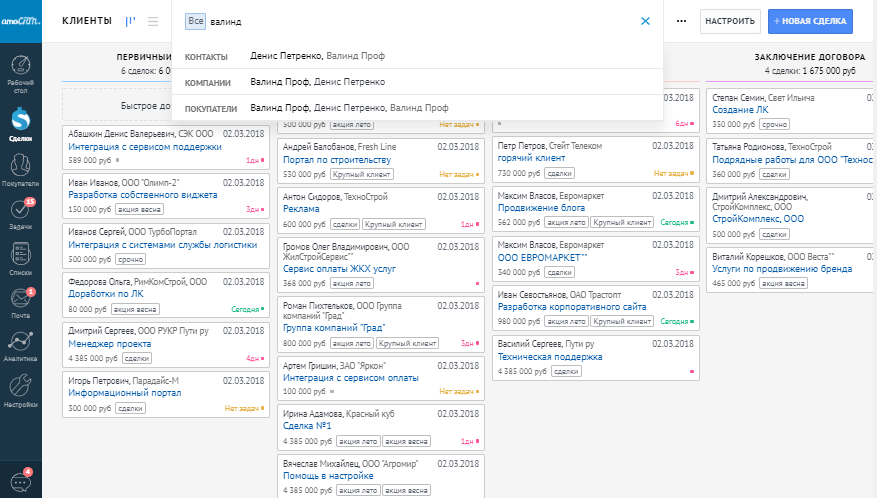Viewport: 877px width, 498px height.
Task: Click the Все filter tag in search
Action: click(x=195, y=21)
